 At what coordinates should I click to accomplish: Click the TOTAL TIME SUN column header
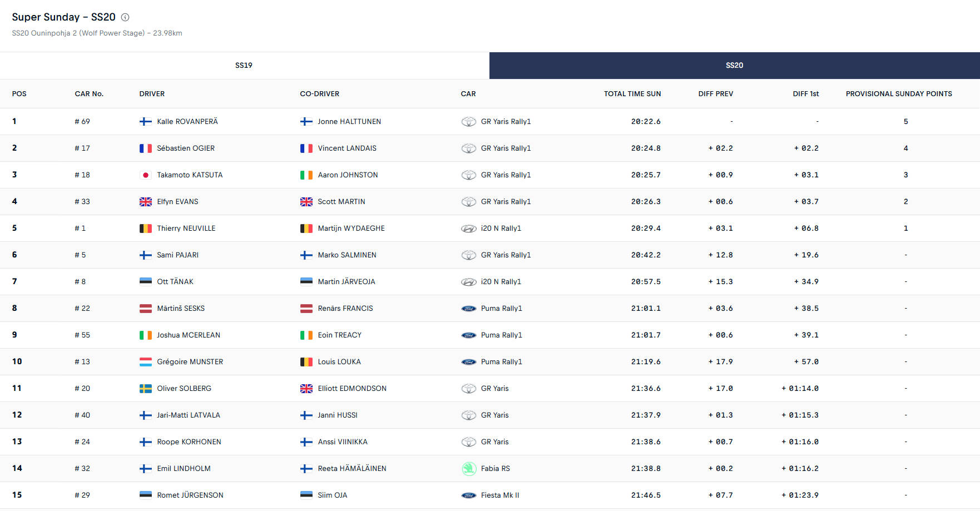pyautogui.click(x=632, y=94)
